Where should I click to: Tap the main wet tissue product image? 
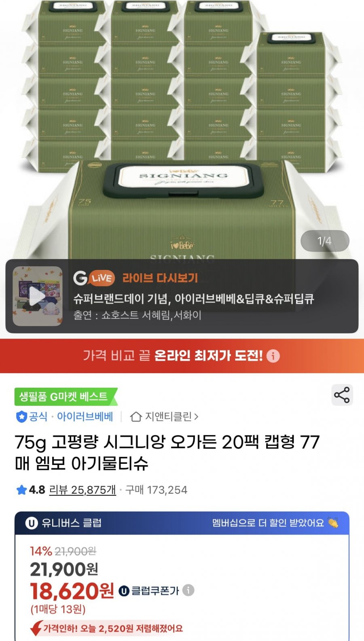tap(182, 129)
